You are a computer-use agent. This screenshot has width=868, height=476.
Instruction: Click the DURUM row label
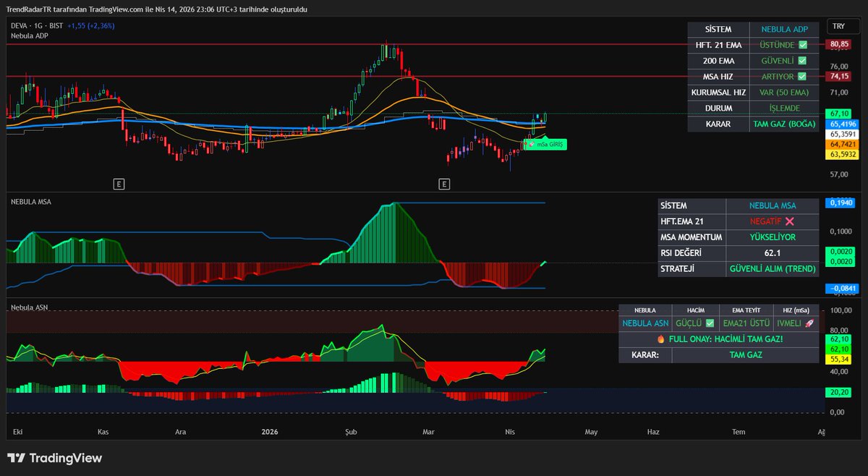click(718, 109)
